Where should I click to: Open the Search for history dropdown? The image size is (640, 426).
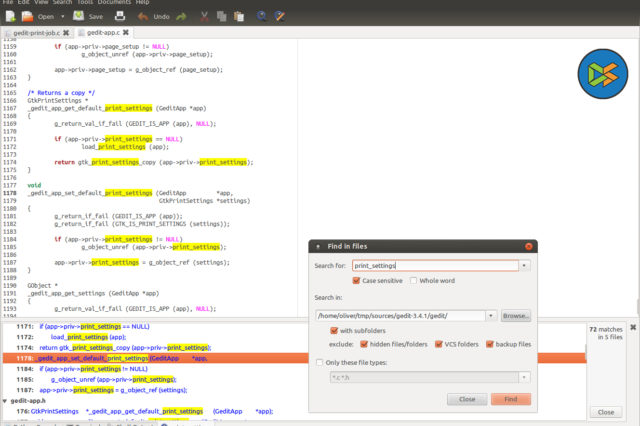tap(523, 266)
